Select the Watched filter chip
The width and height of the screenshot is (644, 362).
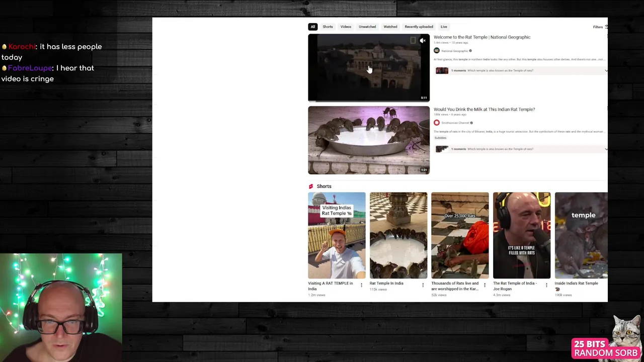(x=390, y=27)
